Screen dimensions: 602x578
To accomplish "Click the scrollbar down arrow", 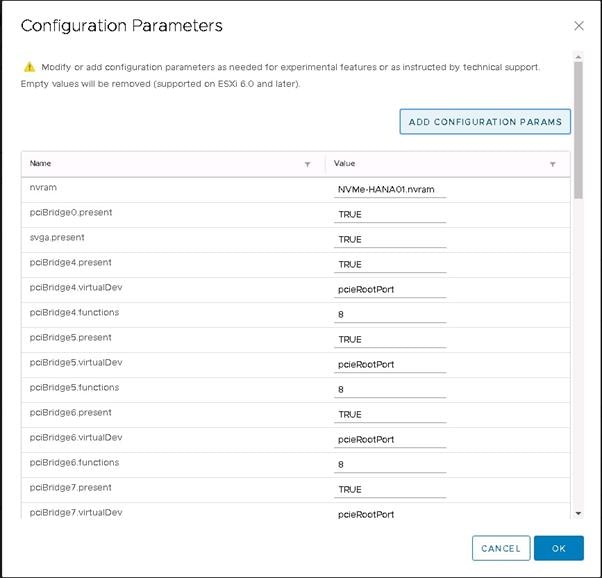I will (578, 513).
